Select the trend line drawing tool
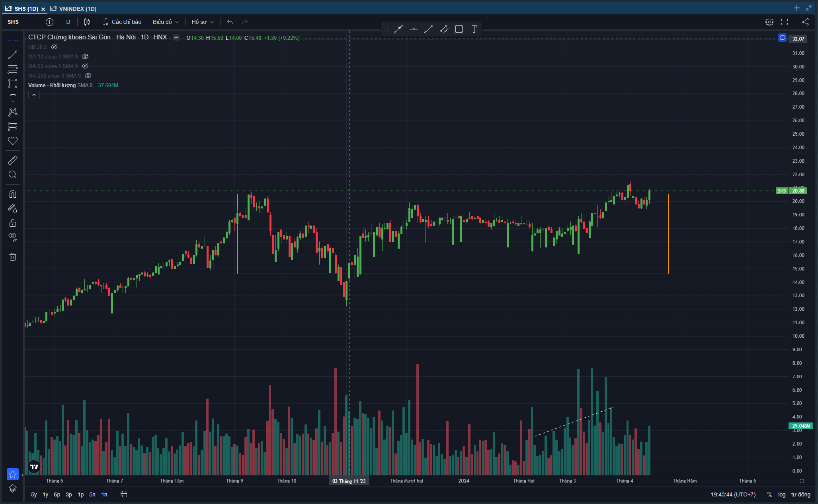Screen dimensions: 818x504 [x=13, y=55]
